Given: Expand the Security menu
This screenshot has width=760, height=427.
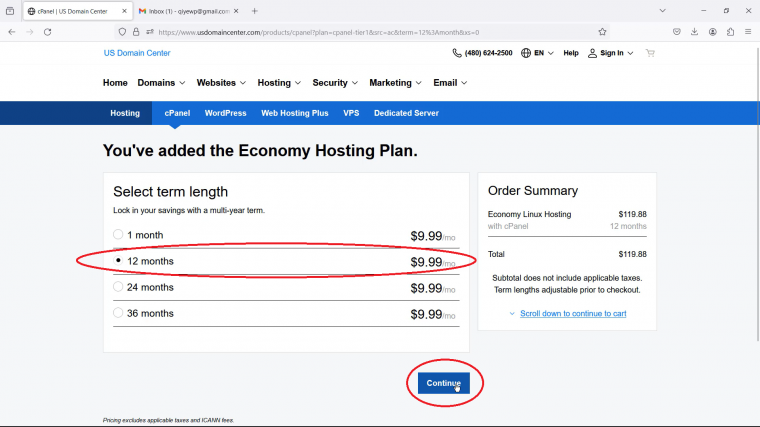Looking at the screenshot, I should click(335, 83).
